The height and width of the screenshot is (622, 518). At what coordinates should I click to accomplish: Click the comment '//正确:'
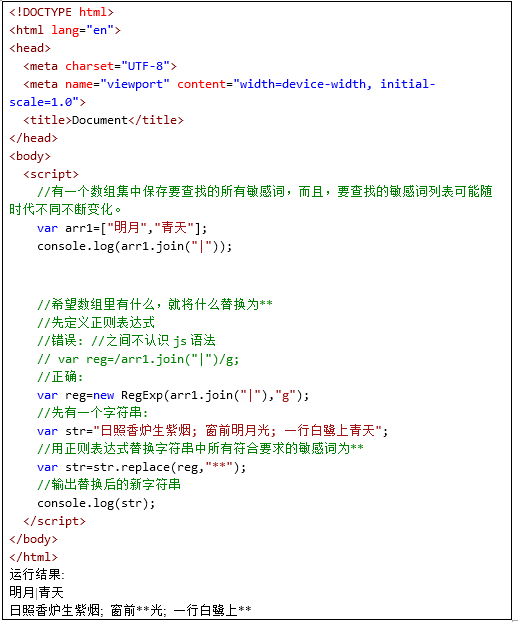(60, 377)
